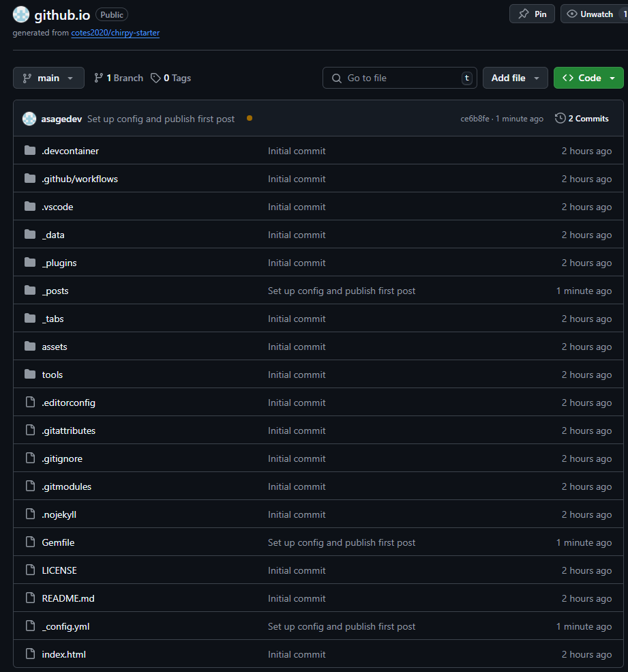
Task: Open the _data folder
Action: pos(53,235)
